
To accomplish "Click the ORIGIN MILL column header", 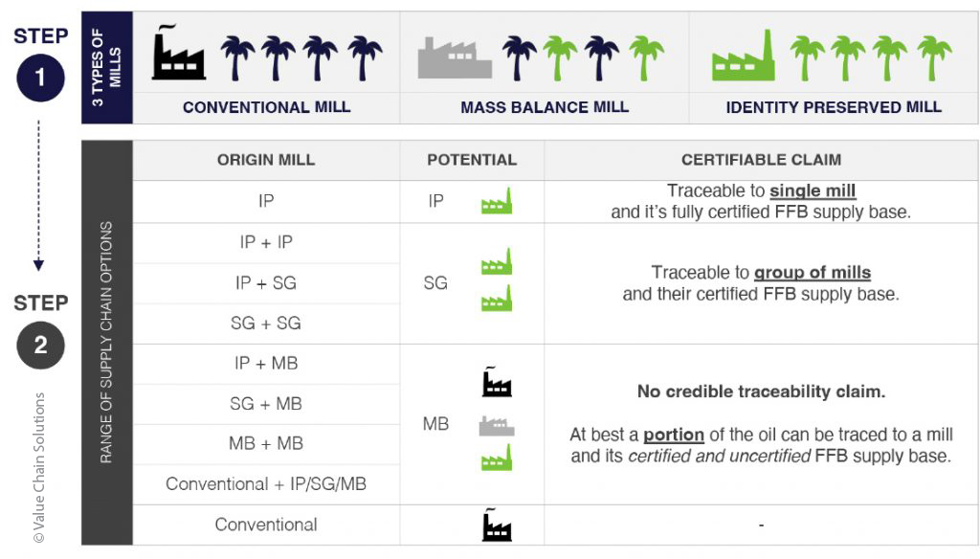I will point(266,160).
